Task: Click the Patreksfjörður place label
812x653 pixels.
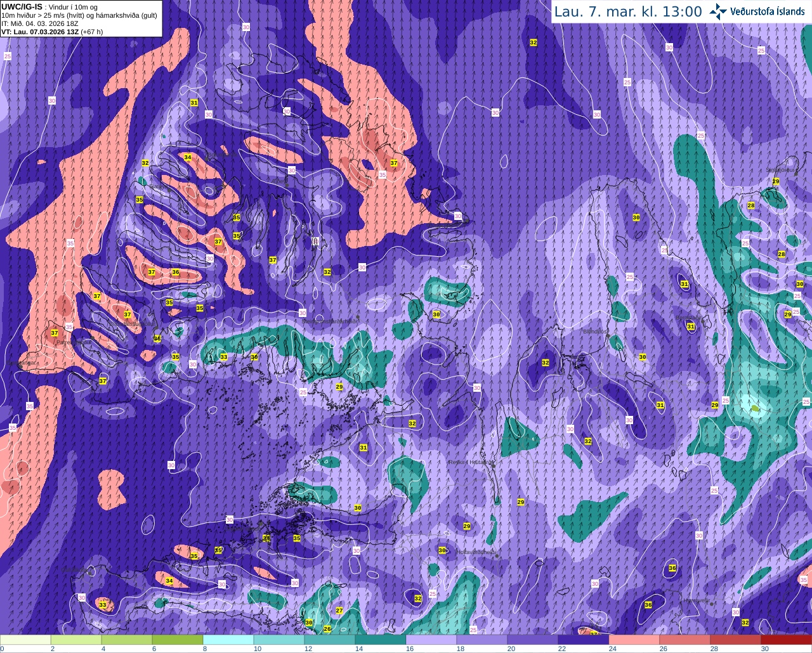Action: coord(74,342)
